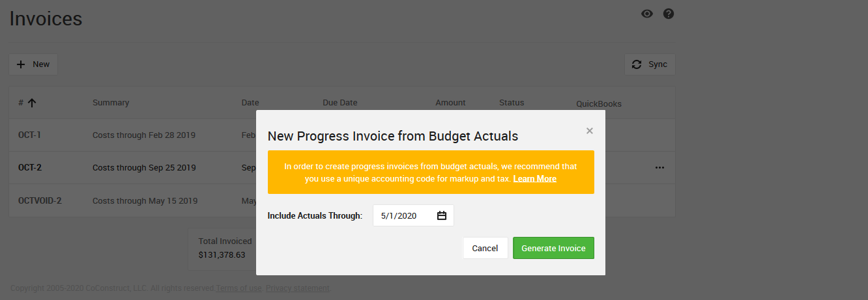Click the eye visibility icon in header
Image resolution: width=868 pixels, height=300 pixels.
pyautogui.click(x=647, y=14)
